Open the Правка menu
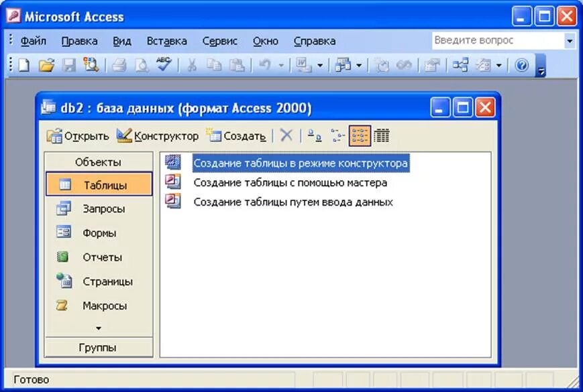 pyautogui.click(x=80, y=41)
